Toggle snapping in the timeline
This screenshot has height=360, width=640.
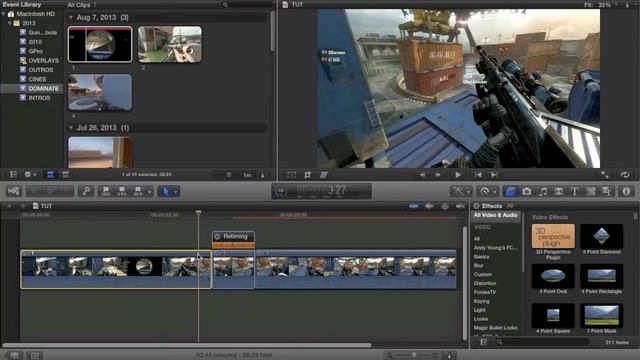tap(460, 206)
